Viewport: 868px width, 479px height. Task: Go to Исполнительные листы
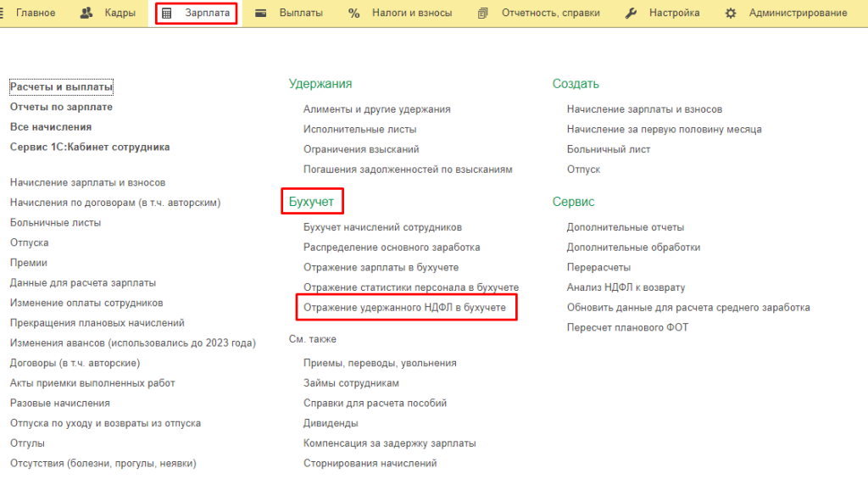(x=359, y=129)
